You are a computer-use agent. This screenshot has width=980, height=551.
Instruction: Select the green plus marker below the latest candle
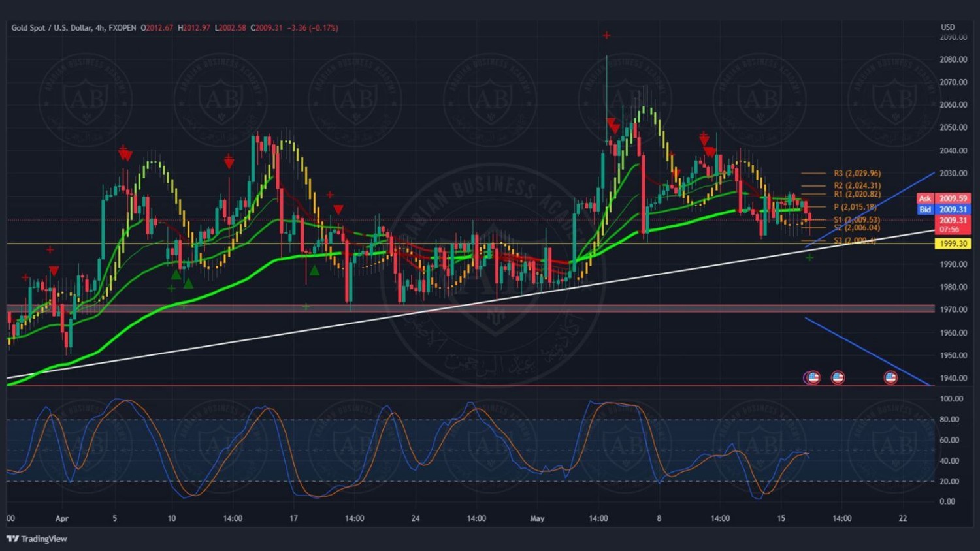coord(809,258)
